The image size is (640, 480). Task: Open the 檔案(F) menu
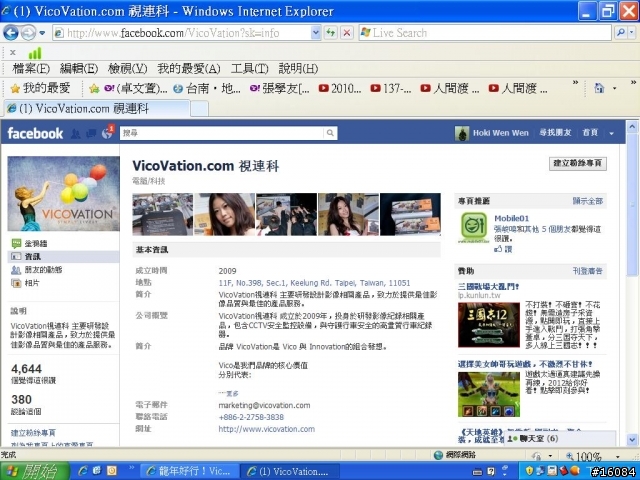pyautogui.click(x=31, y=69)
